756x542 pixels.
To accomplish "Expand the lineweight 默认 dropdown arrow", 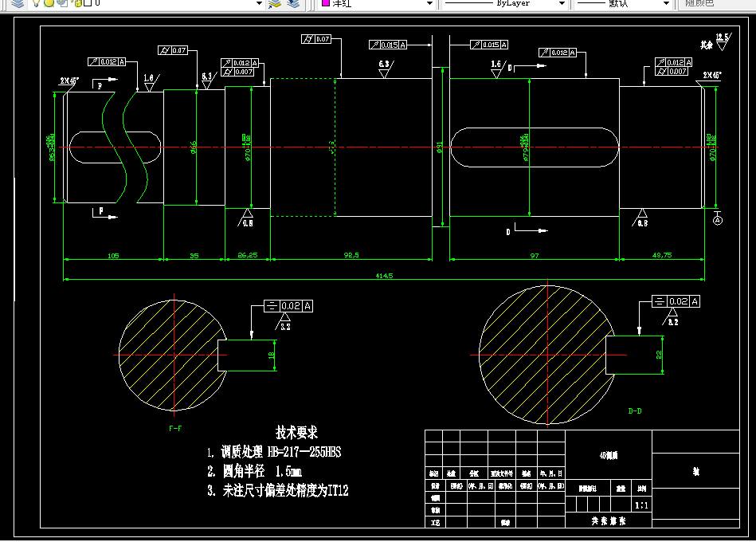I will coord(666,3).
